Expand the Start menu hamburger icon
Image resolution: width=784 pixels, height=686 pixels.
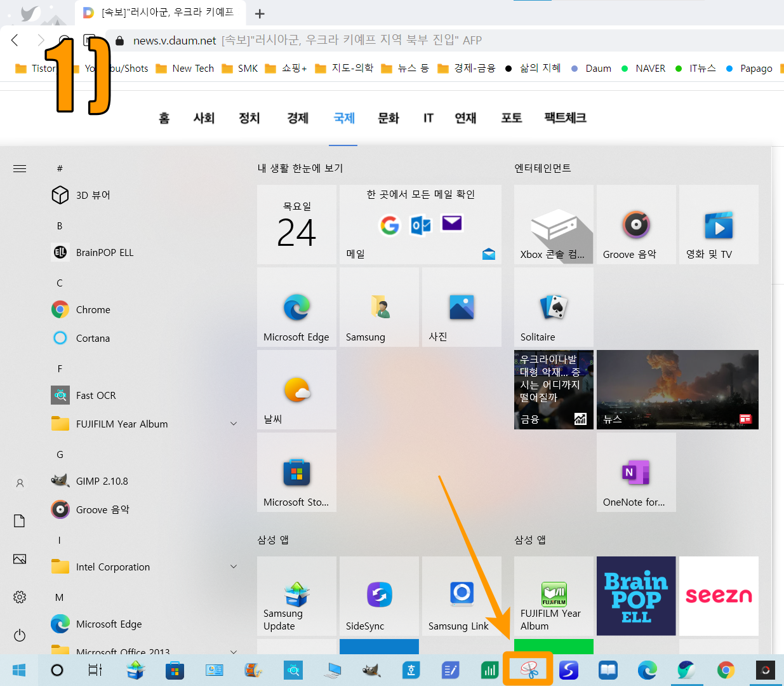click(20, 168)
